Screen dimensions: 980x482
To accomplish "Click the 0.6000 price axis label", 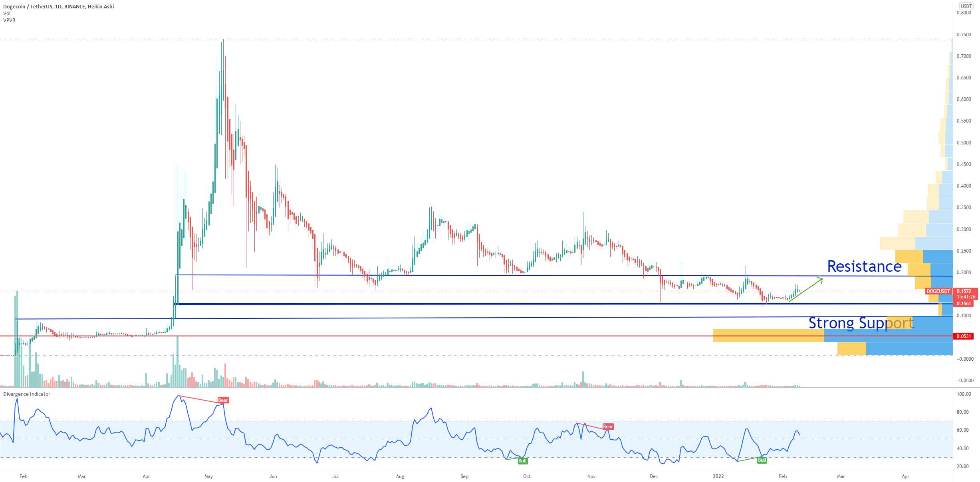I will (x=964, y=99).
